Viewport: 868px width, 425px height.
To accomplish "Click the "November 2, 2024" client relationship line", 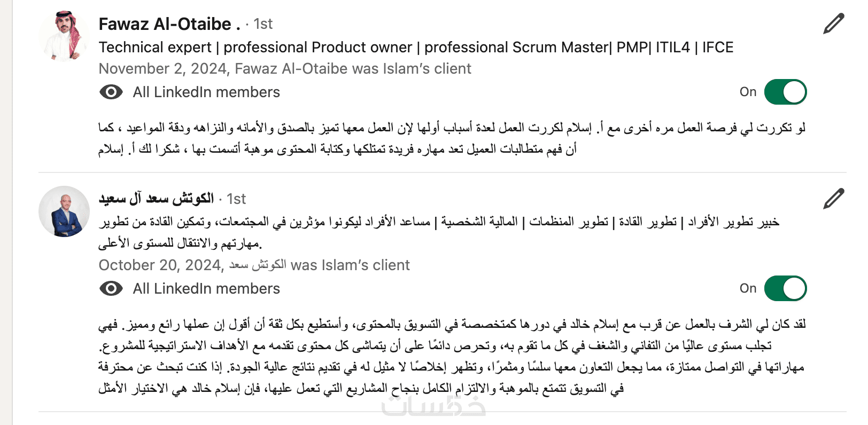I will click(x=285, y=69).
